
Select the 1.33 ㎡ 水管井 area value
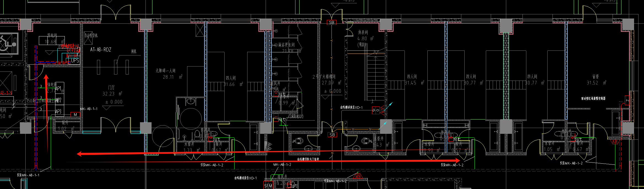point(192,150)
